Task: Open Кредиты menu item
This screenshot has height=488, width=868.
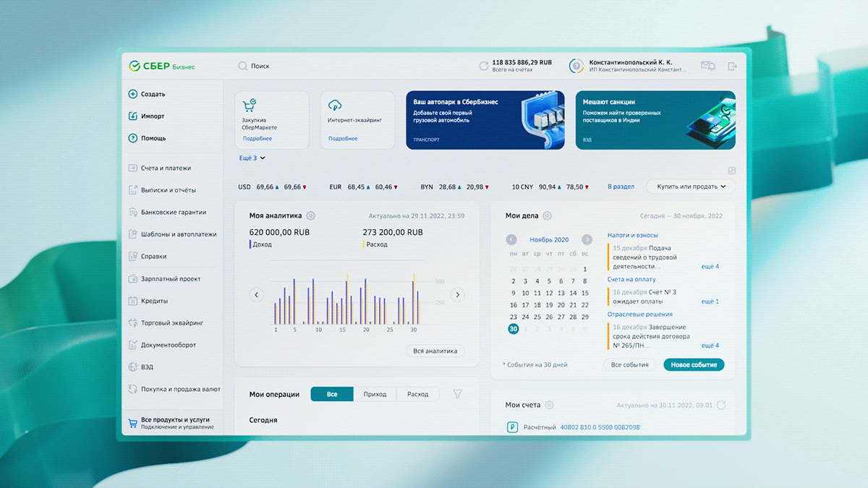Action: pos(173,301)
